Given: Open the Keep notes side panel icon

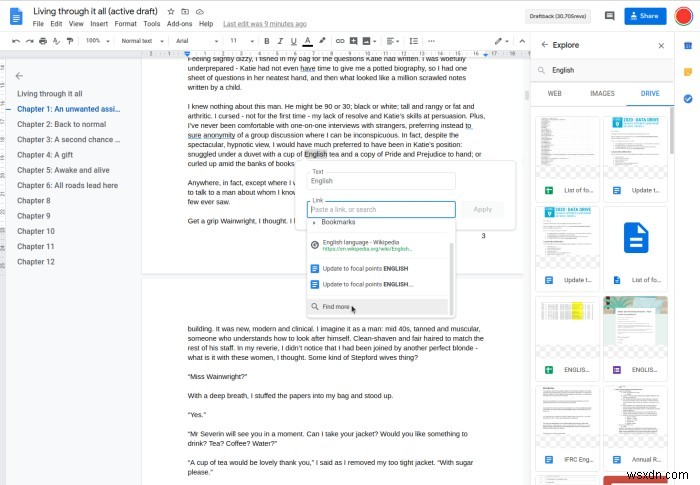Looking at the screenshot, I should [x=688, y=72].
